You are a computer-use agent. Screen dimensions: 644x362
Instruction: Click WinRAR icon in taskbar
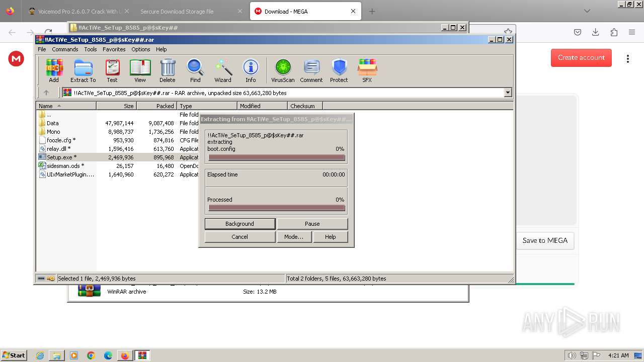[142, 355]
